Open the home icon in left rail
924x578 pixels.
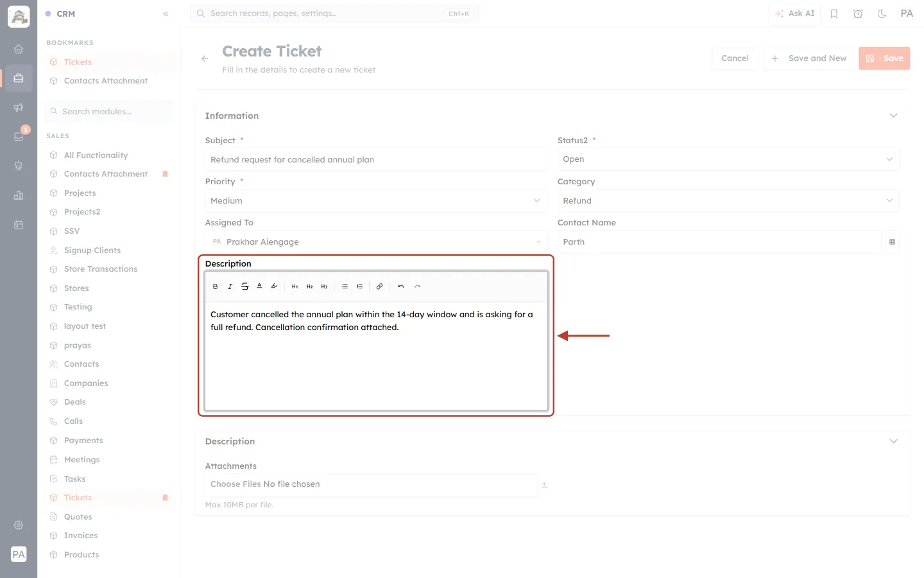tap(19, 49)
